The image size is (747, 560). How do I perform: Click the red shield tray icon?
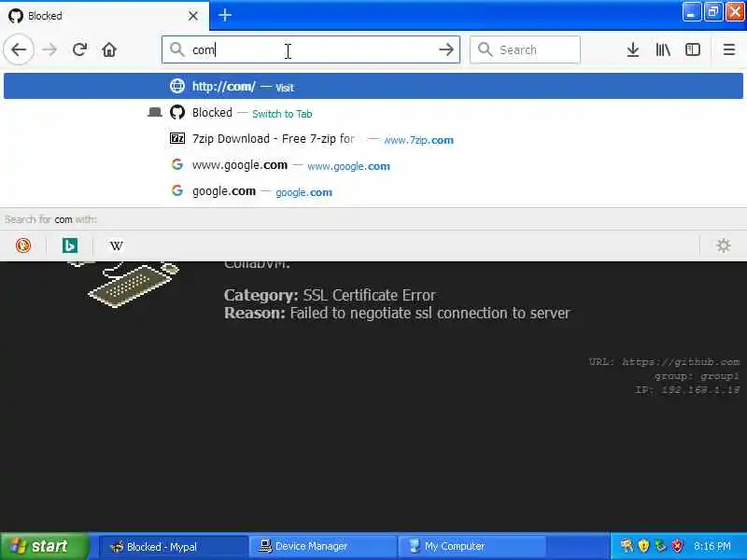tap(678, 545)
